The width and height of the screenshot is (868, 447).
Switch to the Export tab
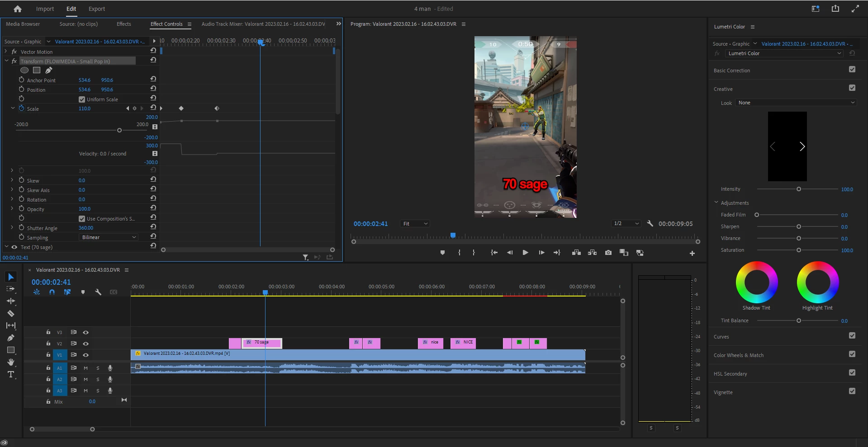tap(97, 9)
